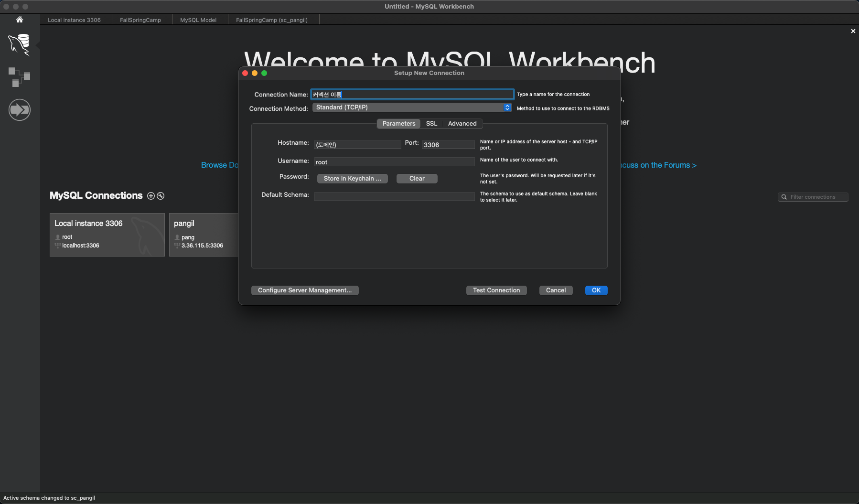
Task: Select the SSL tab in dialog
Action: click(432, 124)
